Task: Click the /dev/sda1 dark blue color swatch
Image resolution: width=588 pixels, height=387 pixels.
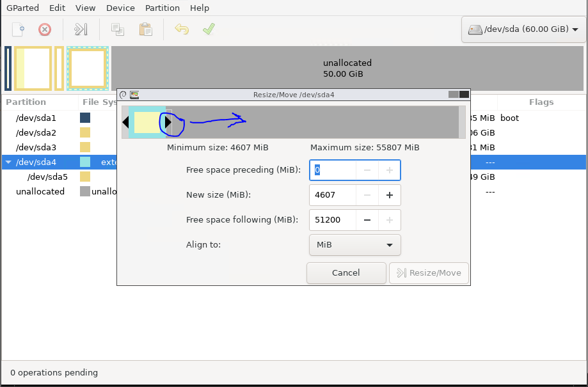Action: point(85,118)
